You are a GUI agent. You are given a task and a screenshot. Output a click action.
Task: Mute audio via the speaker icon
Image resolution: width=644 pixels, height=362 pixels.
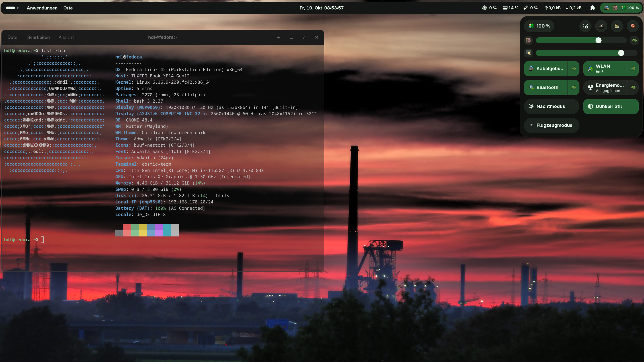pos(528,40)
